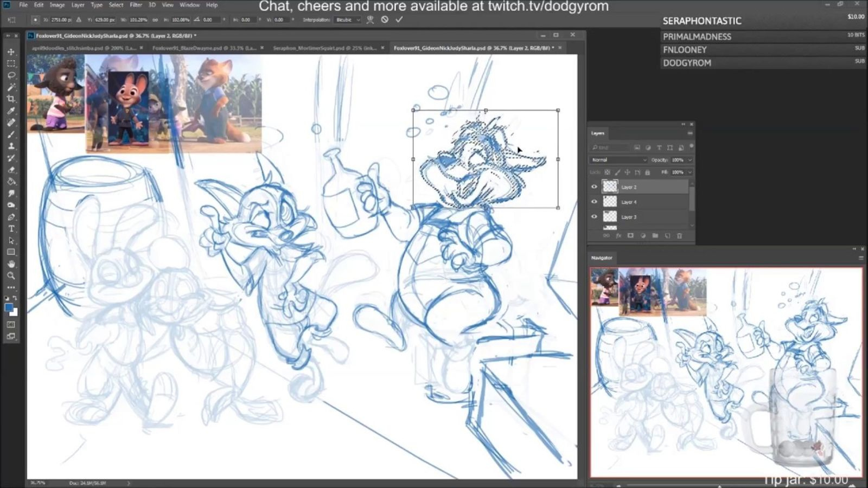Open the Window menu
This screenshot has height=488, width=868.
click(189, 5)
